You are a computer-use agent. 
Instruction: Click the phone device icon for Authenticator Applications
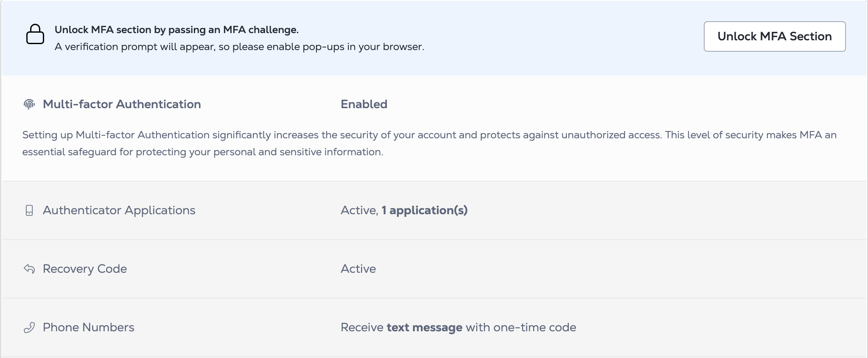click(29, 210)
